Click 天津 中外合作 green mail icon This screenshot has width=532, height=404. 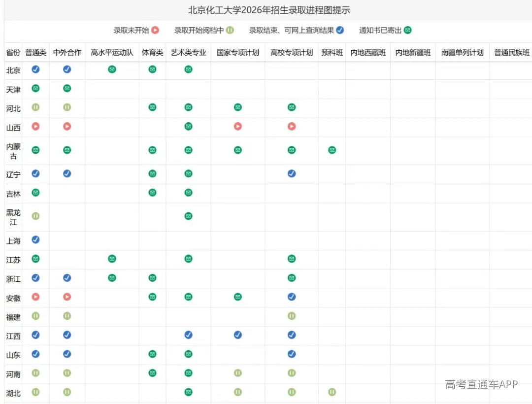click(67, 88)
